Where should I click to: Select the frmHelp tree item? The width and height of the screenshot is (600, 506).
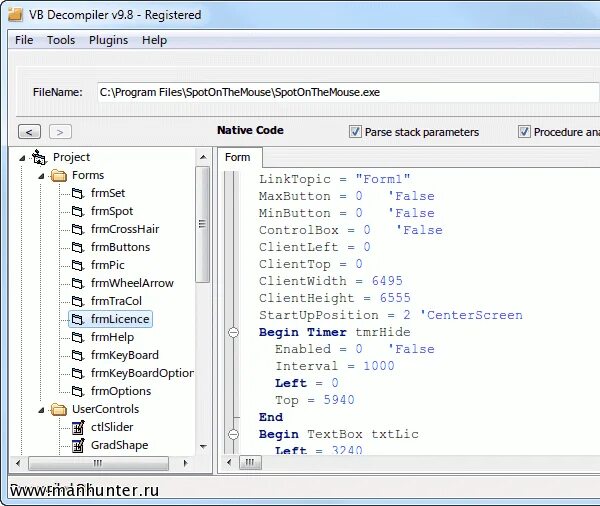point(112,337)
